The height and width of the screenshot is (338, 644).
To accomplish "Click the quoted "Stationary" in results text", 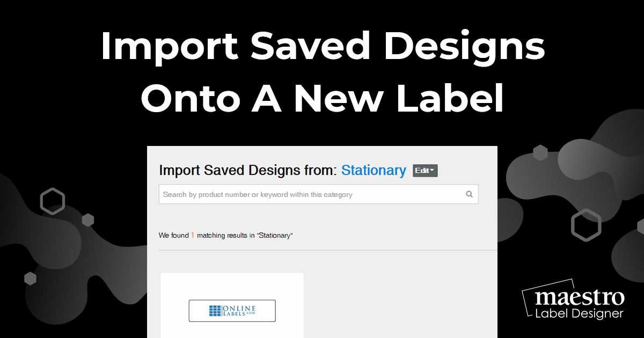I will [x=274, y=235].
